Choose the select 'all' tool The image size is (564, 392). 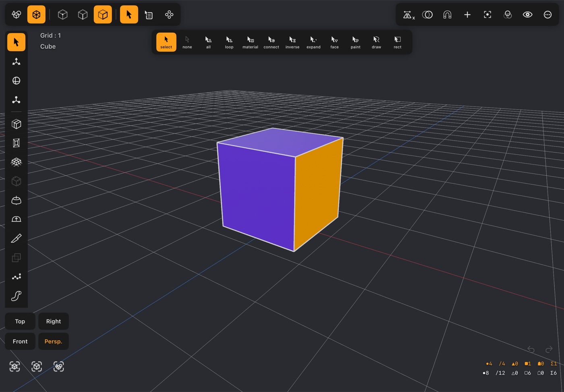click(208, 42)
